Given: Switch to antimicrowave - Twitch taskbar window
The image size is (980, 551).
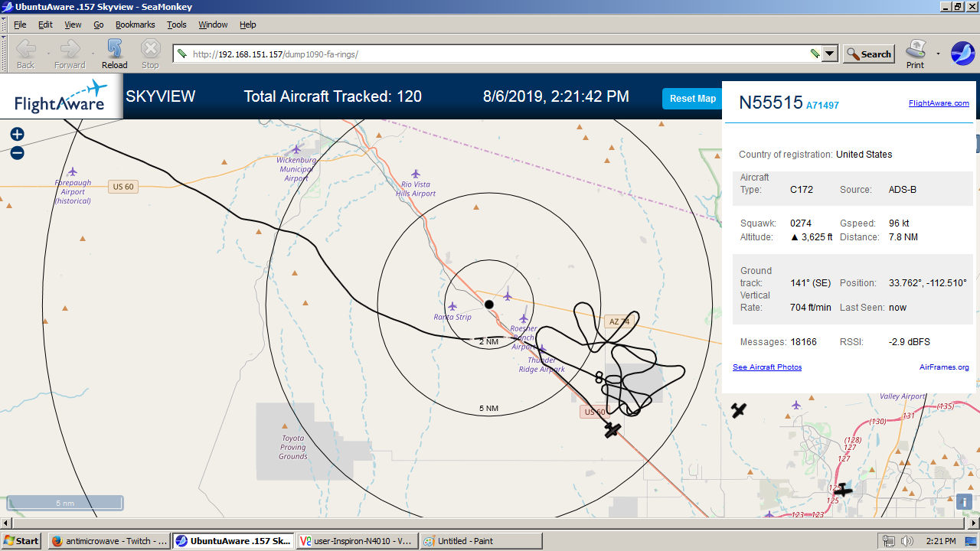Looking at the screenshot, I should [108, 541].
